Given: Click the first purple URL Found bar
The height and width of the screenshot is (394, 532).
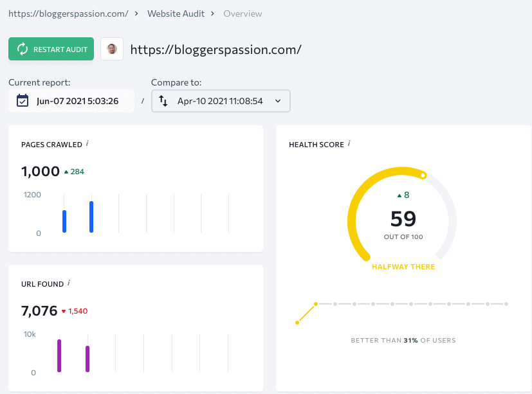Looking at the screenshot, I should [x=59, y=355].
